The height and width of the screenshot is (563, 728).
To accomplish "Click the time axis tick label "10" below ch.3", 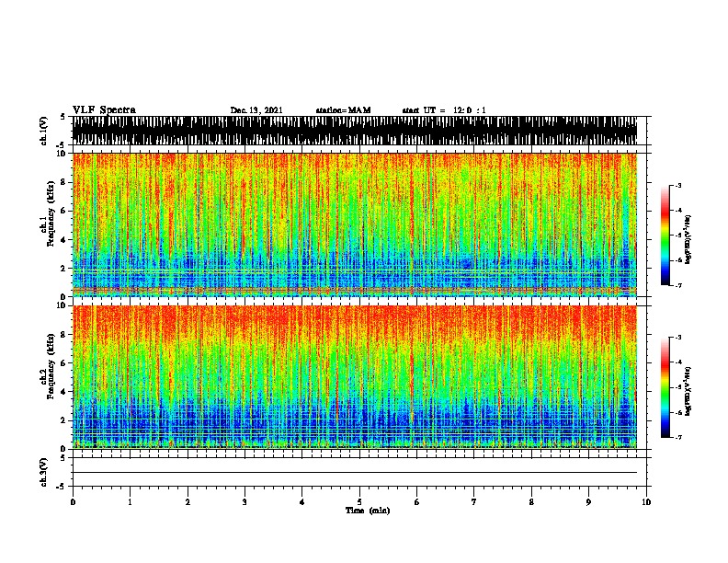I will pos(646,502).
